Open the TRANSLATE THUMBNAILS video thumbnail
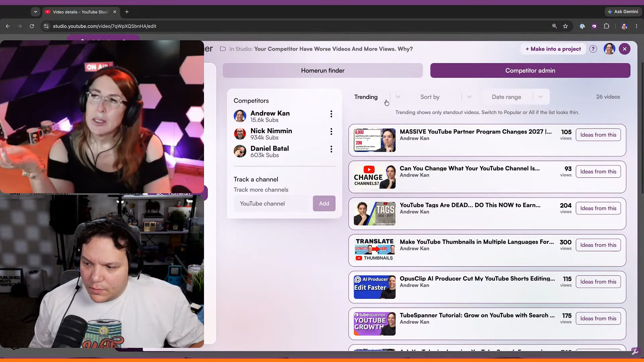This screenshot has width=644, height=362. pyautogui.click(x=374, y=250)
